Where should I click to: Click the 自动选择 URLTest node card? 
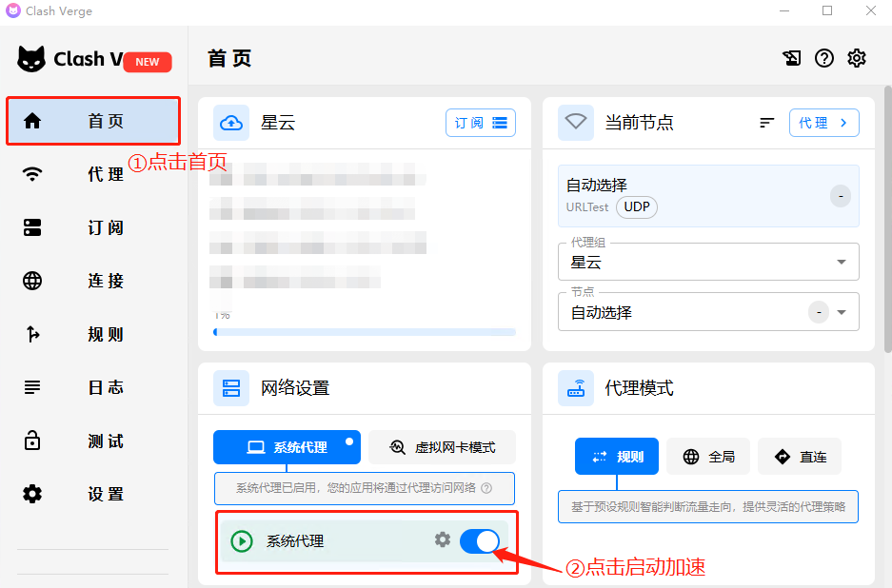(708, 196)
